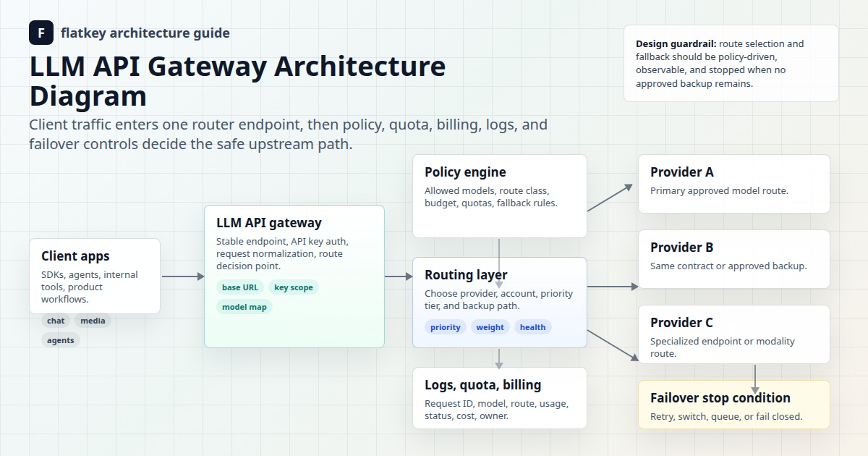868x456 pixels.
Task: Click the Policy engine description text
Action: coord(491,197)
